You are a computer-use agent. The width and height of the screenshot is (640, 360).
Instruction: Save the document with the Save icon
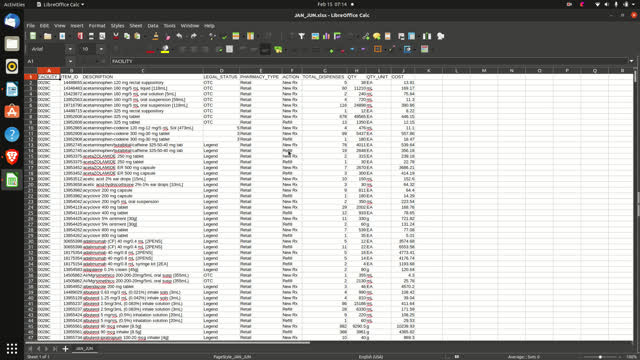[x=62, y=36]
